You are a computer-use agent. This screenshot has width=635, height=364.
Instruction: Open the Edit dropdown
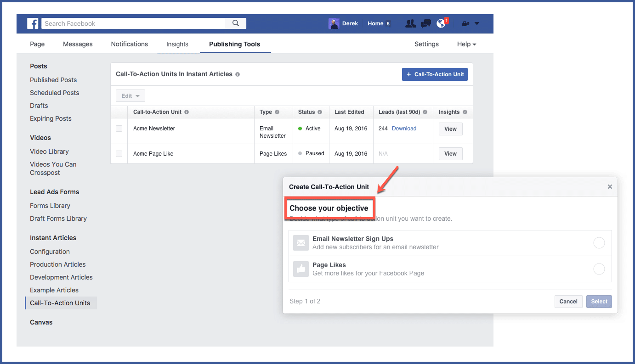tap(130, 96)
